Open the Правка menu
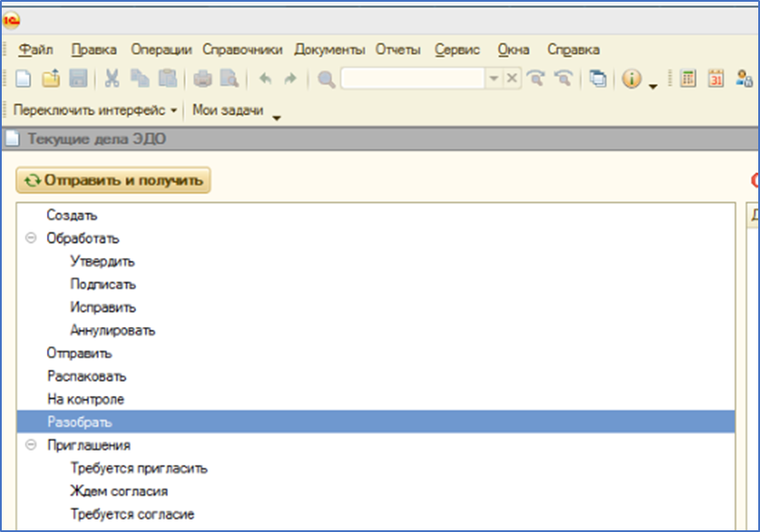The height and width of the screenshot is (532, 760). click(x=94, y=49)
